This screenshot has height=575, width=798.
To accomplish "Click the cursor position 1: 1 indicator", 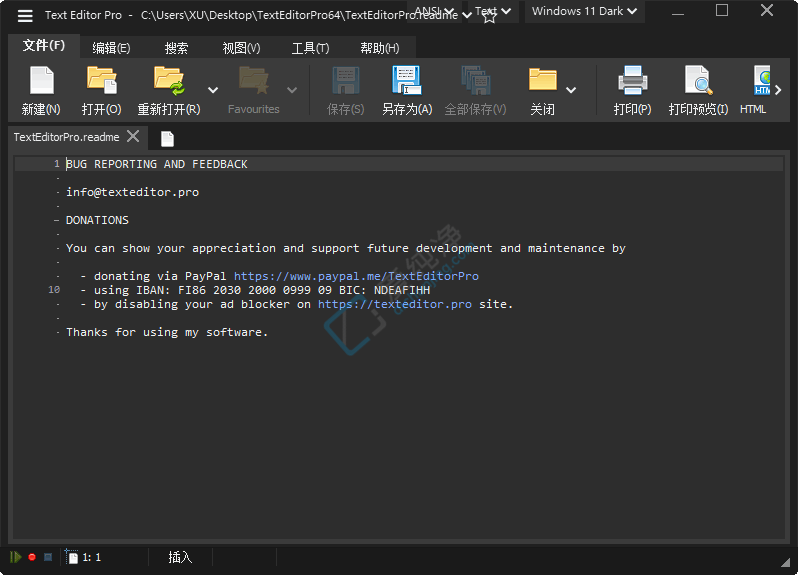I will point(92,558).
